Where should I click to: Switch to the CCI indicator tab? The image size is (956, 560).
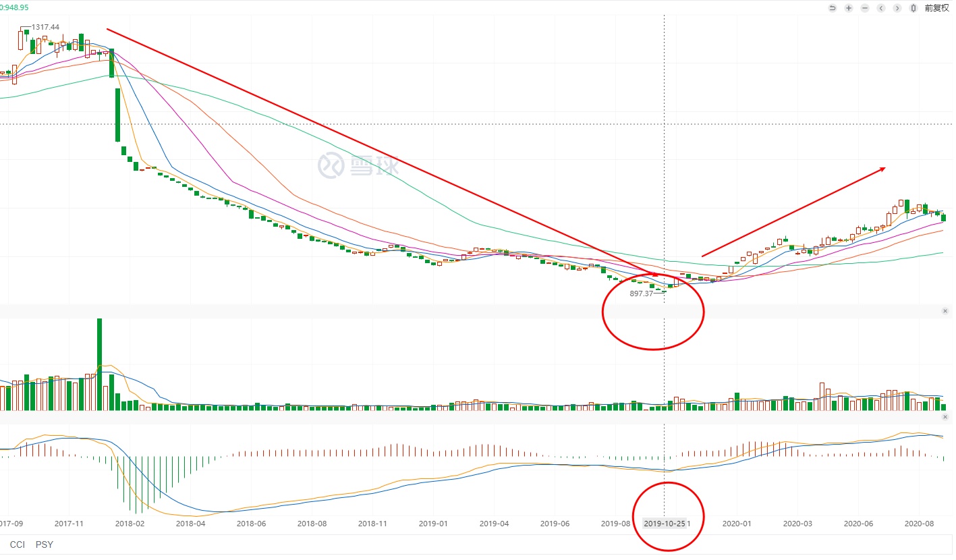pyautogui.click(x=17, y=544)
